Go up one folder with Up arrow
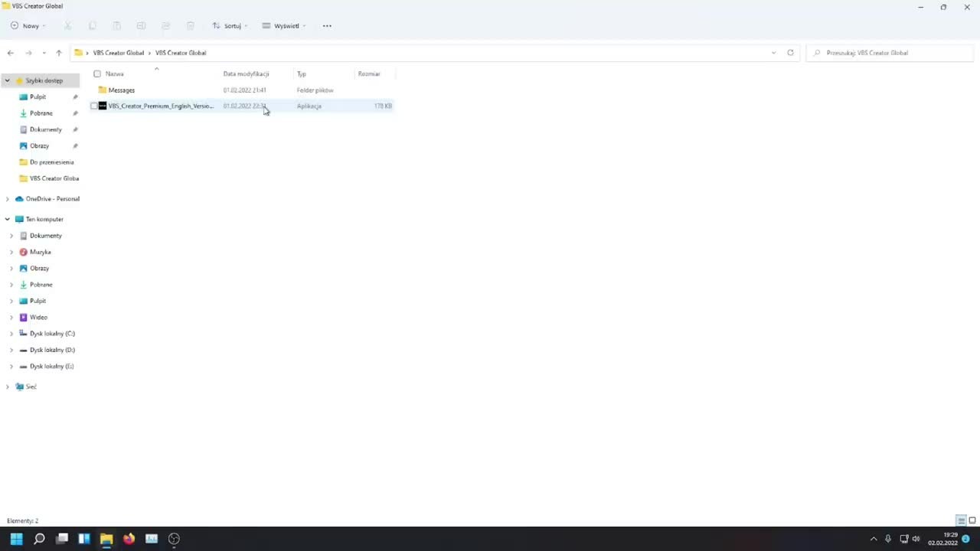Screen dimensions: 980x551 pyautogui.click(x=58, y=53)
